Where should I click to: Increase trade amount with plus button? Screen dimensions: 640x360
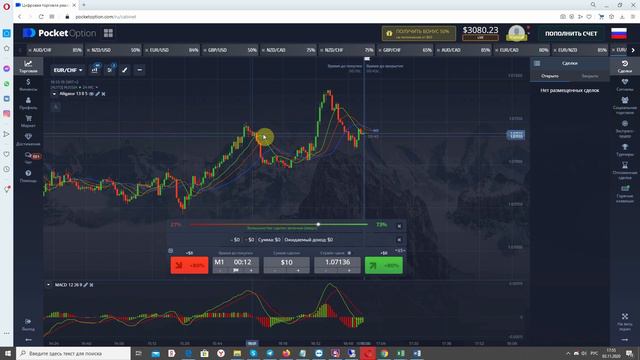click(298, 270)
